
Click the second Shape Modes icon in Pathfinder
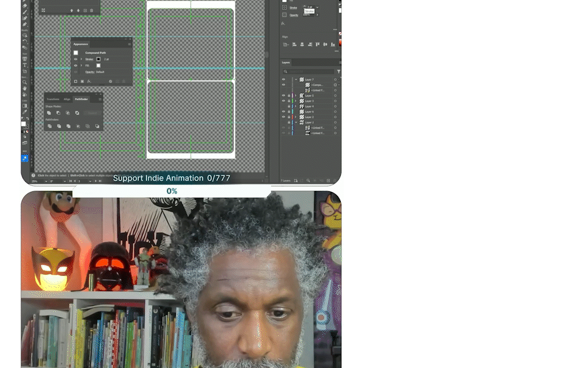(58, 113)
